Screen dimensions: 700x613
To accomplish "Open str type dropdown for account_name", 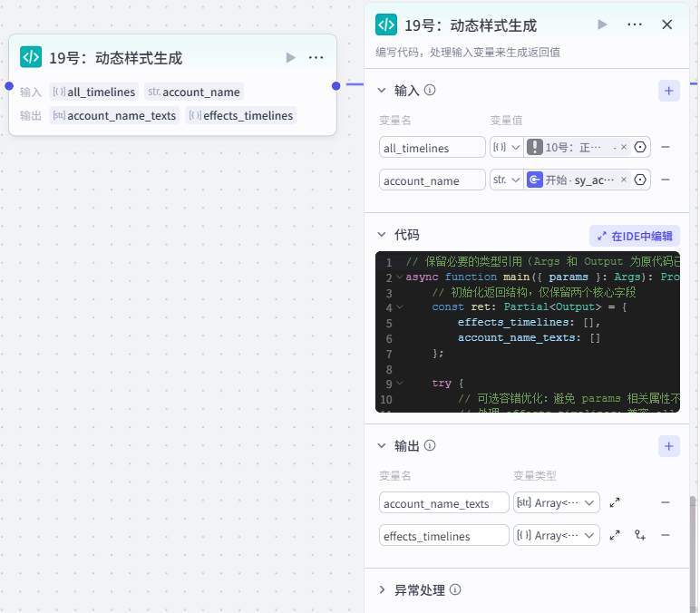I will click(x=507, y=180).
